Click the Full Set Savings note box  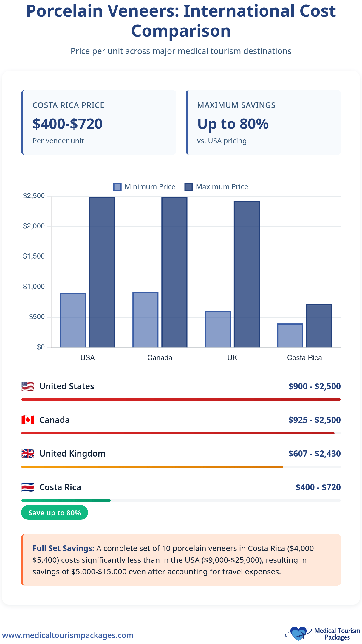point(181,560)
